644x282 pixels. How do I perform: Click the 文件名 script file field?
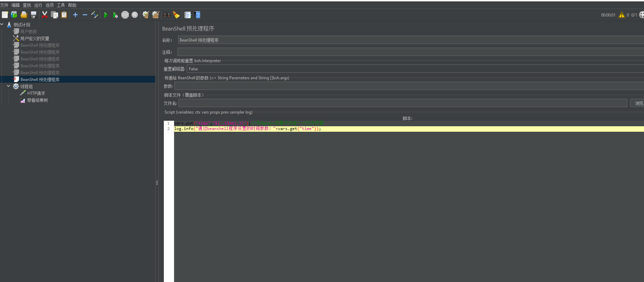click(403, 103)
